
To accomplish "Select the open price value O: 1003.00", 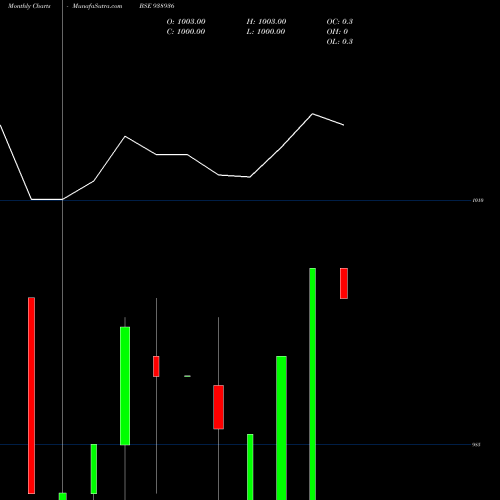I will pos(186,22).
